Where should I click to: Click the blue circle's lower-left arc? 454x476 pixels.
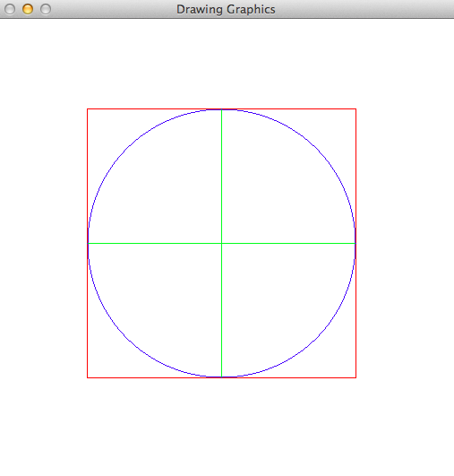pos(127,338)
